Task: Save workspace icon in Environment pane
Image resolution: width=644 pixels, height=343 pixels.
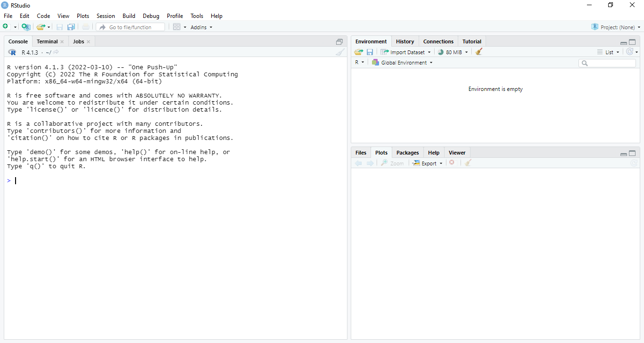Action: [370, 52]
